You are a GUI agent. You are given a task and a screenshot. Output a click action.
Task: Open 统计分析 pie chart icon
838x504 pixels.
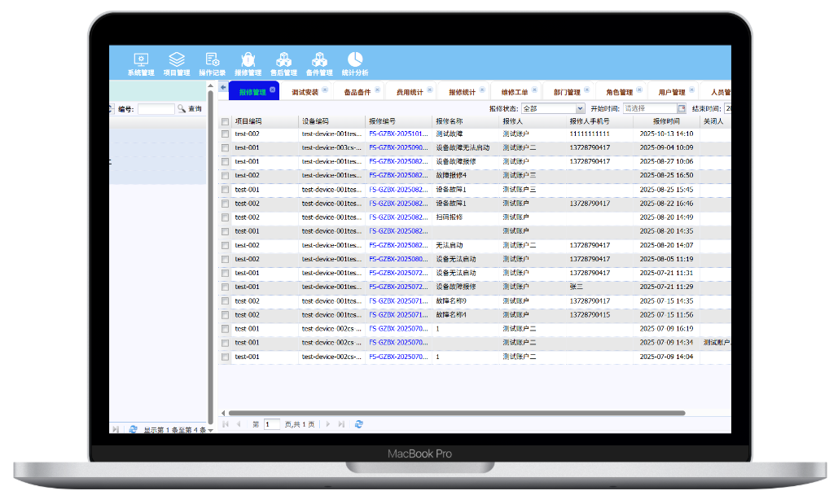pyautogui.click(x=355, y=60)
